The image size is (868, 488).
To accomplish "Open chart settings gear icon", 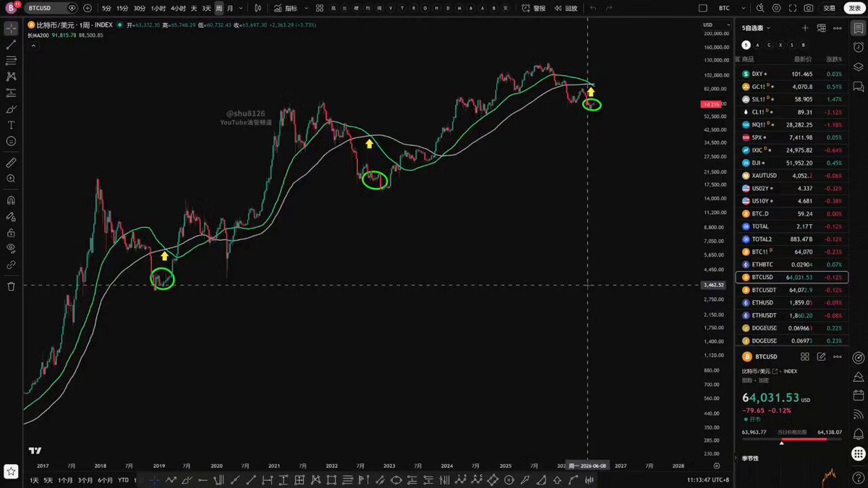I will [x=776, y=8].
